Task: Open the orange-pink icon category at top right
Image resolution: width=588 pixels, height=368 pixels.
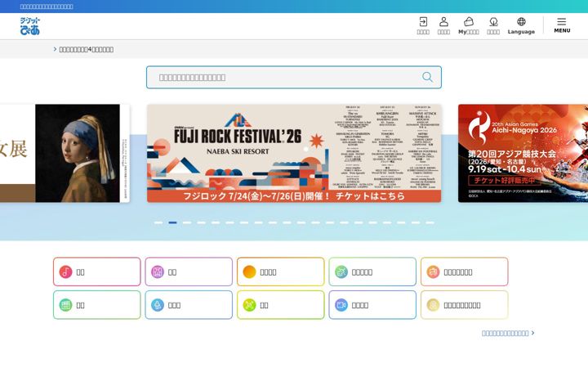Action: pyautogui.click(x=464, y=272)
